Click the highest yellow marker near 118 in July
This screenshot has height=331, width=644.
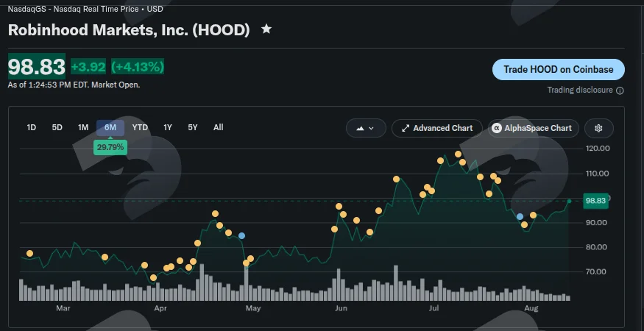point(459,154)
